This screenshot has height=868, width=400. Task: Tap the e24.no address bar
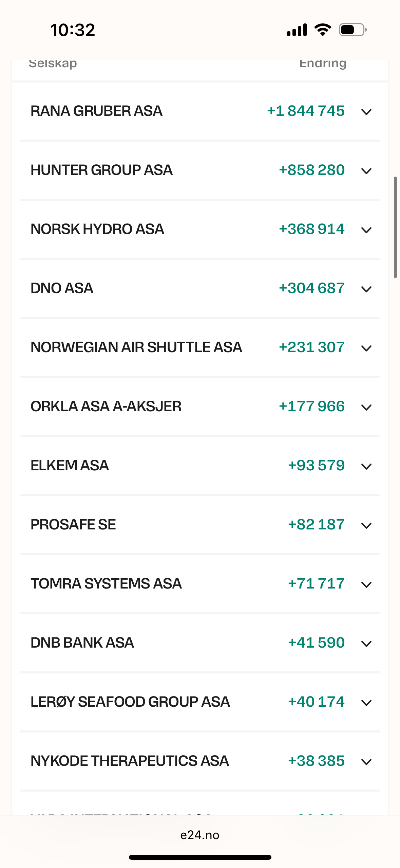point(200,835)
